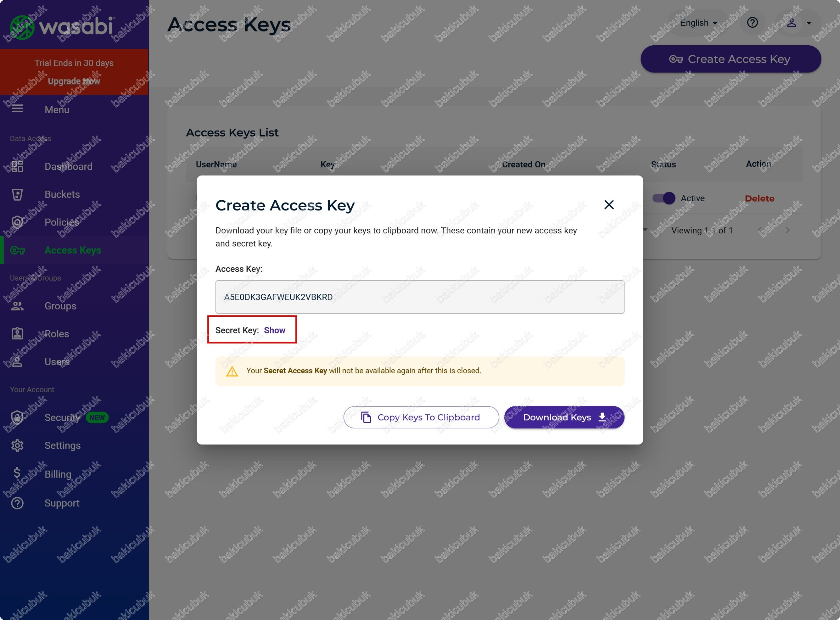840x620 pixels.
Task: Open the help question mark icon
Action: tap(752, 23)
